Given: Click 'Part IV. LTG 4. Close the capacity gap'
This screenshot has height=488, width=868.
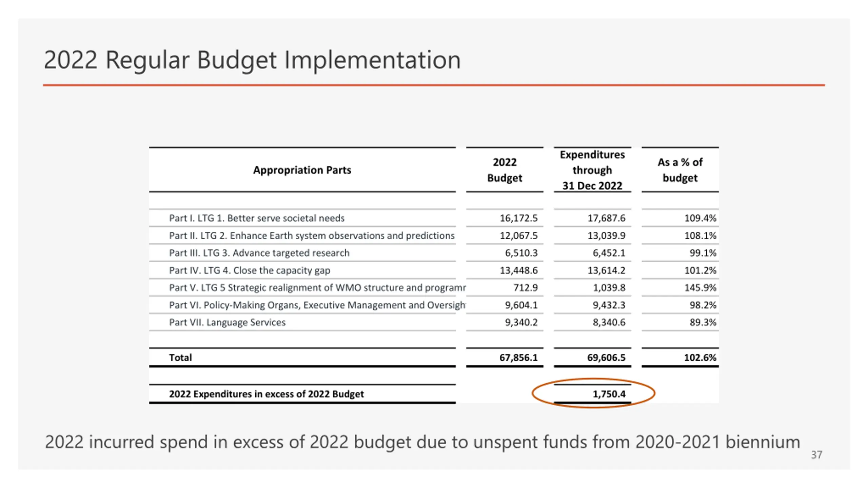Looking at the screenshot, I should pos(250,270).
